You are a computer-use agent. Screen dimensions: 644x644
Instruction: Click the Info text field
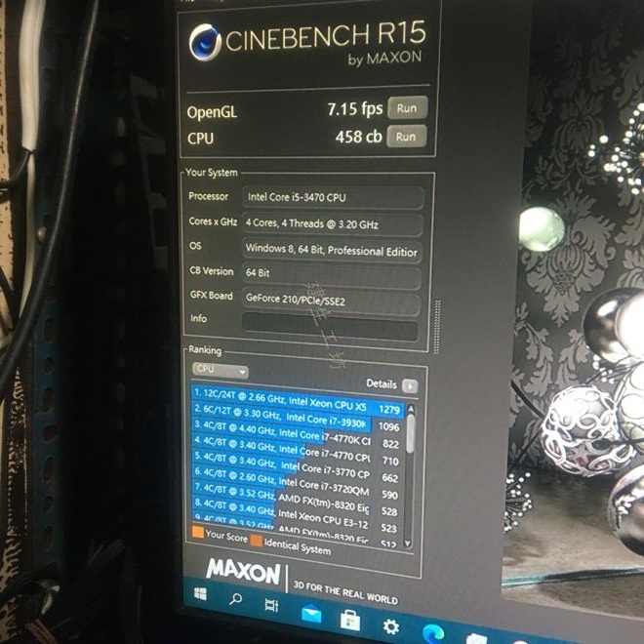(330, 327)
